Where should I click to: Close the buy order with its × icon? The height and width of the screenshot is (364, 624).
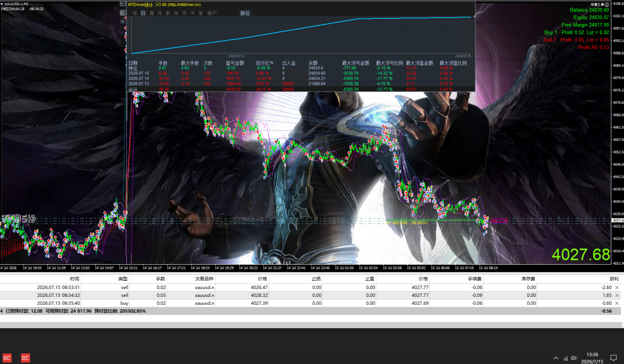tap(617, 303)
